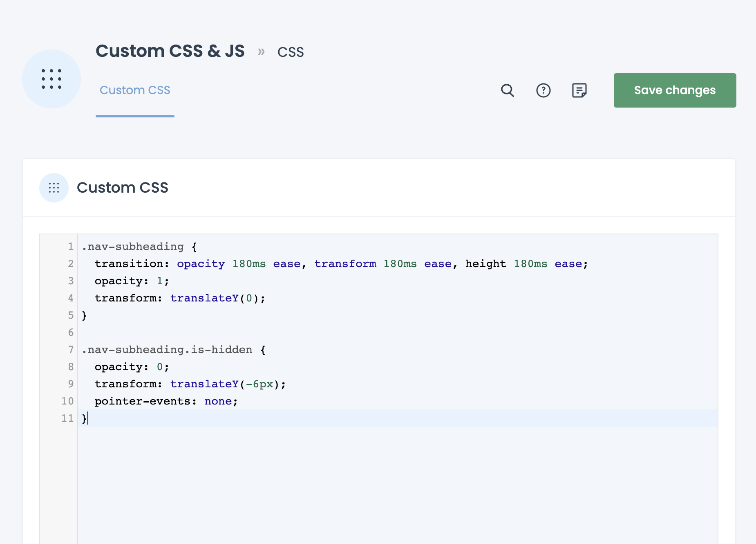The image size is (756, 544).
Task: Click line number 6 in the gutter
Action: tap(71, 333)
